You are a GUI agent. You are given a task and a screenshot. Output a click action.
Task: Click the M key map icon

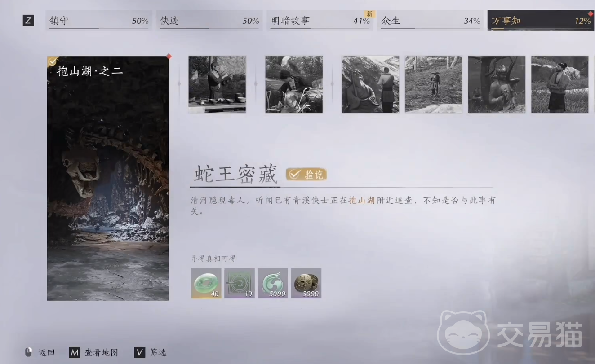[x=74, y=352]
